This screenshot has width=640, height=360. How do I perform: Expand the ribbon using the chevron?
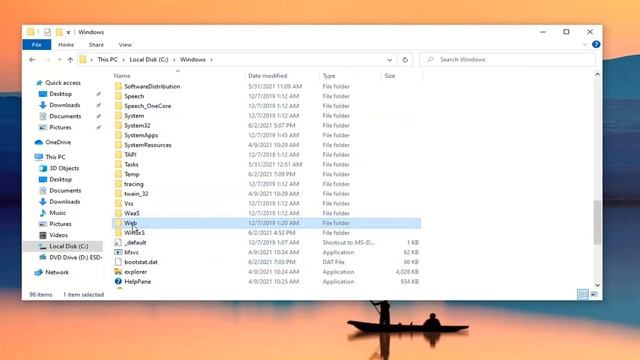585,44
